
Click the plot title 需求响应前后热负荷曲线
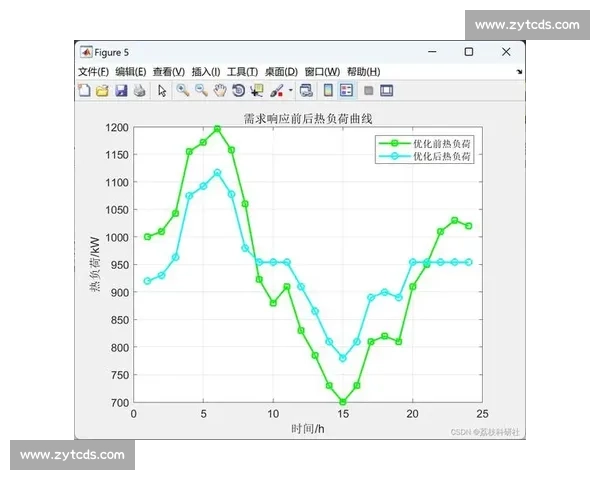click(308, 119)
